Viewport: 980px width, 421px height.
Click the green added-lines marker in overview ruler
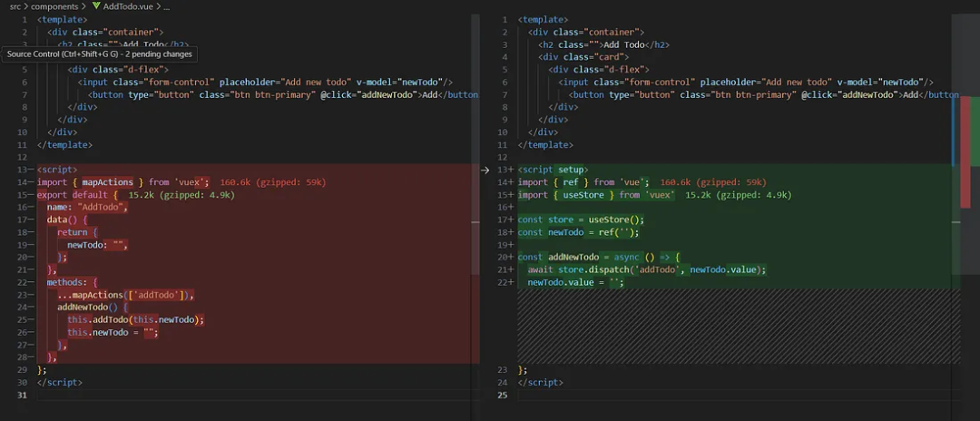coord(975,132)
